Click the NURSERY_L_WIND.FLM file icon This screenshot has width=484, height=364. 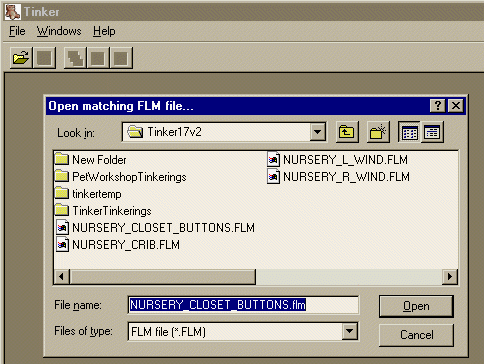point(273,160)
